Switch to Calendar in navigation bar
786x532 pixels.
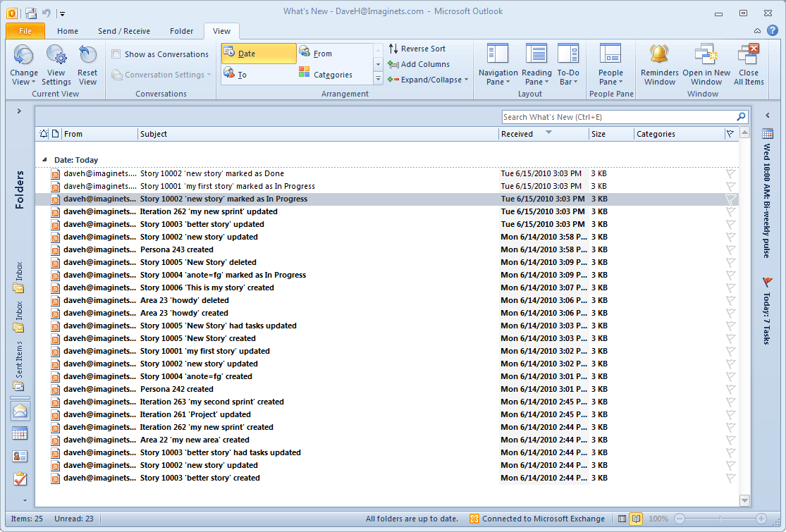[20, 434]
